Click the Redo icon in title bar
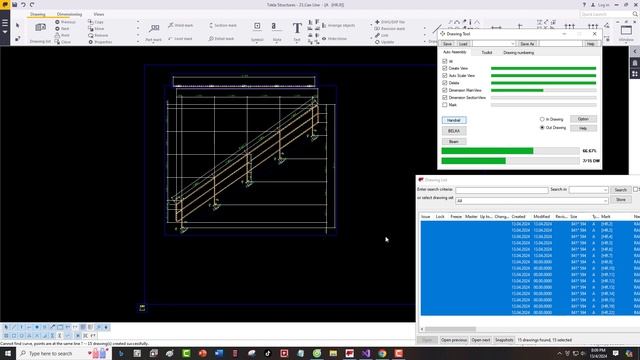The height and width of the screenshot is (360, 640). tap(32, 4)
